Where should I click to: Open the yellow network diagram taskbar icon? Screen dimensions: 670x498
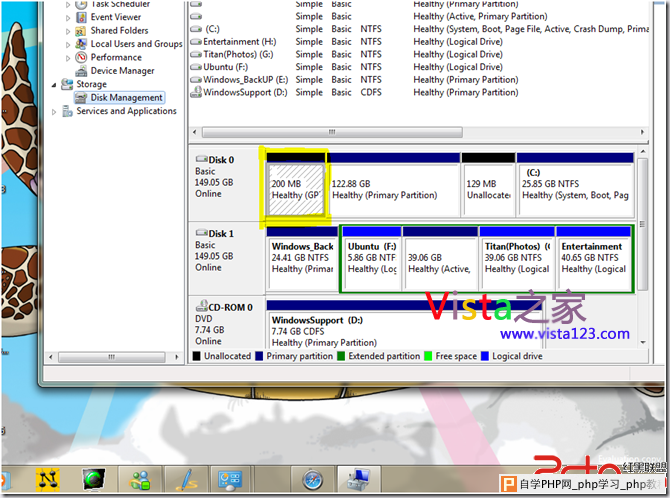pos(47,479)
